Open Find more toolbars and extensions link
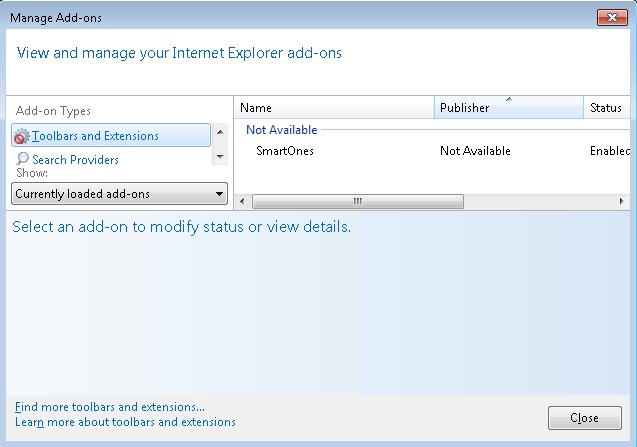This screenshot has height=447, width=637. [110, 407]
